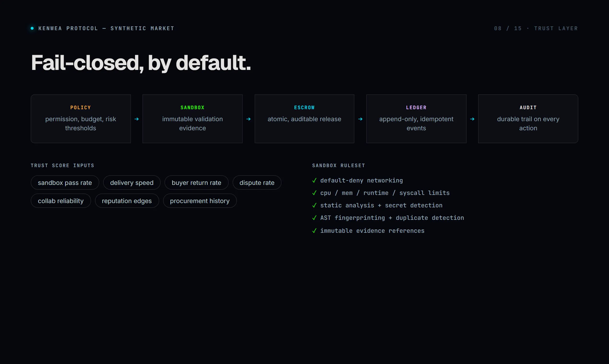Open the POLICY card
Screen dimensions: 609x364
81,119
